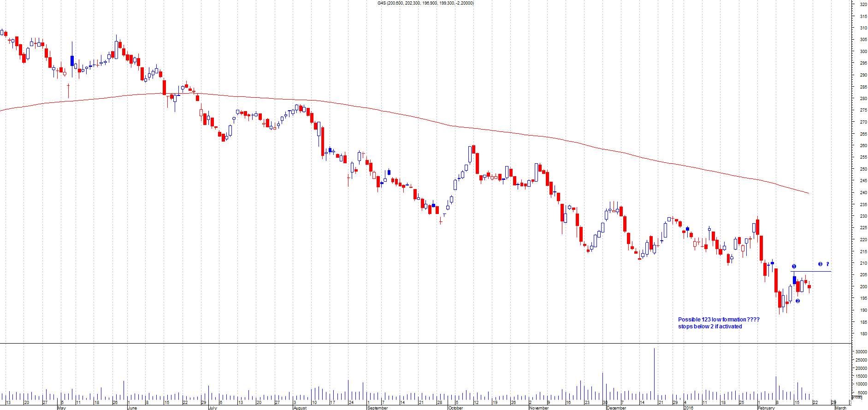Viewport: 868px width, 410px height.
Task: Click the 180 price axis label
Action: 863,334
